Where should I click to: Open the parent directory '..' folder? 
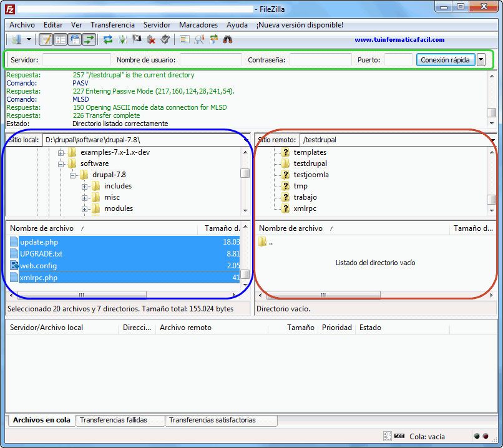pyautogui.click(x=266, y=242)
